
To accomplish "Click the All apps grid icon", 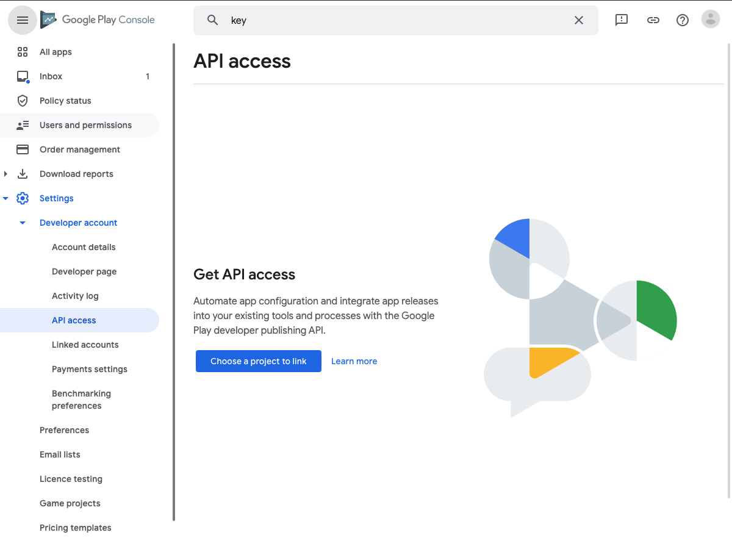I will point(23,52).
